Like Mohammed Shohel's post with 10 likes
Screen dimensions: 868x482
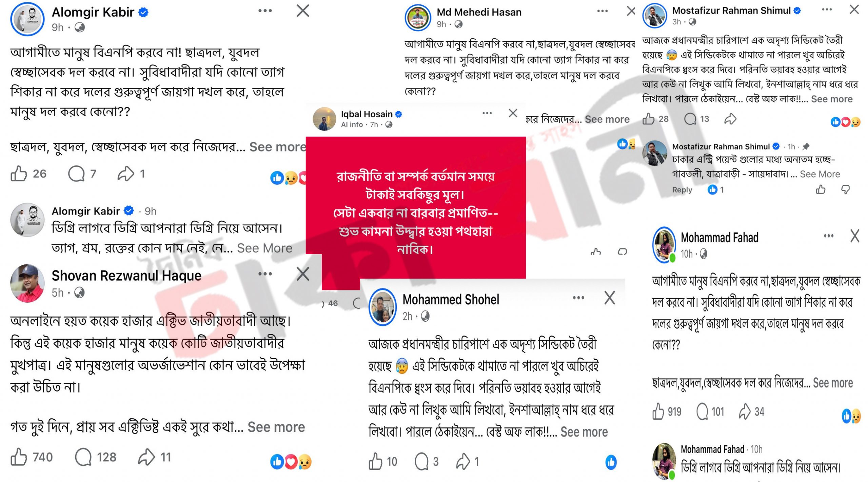tap(375, 461)
